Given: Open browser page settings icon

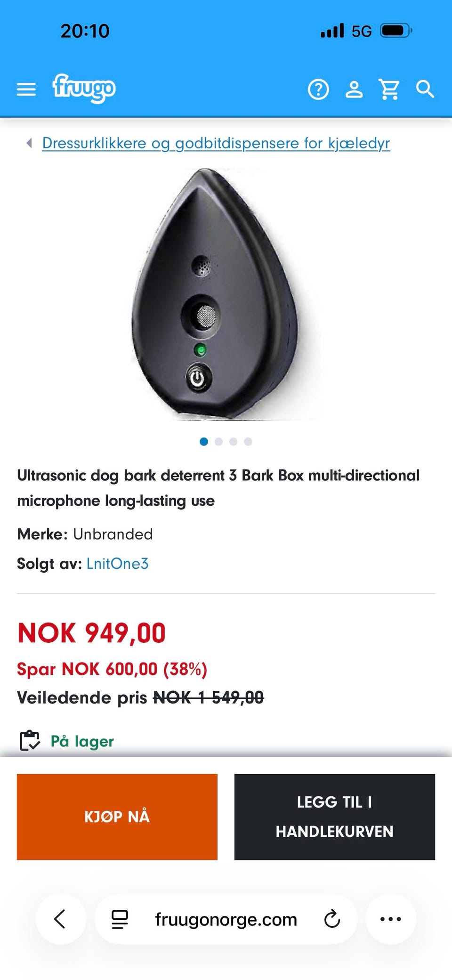Looking at the screenshot, I should [120, 919].
